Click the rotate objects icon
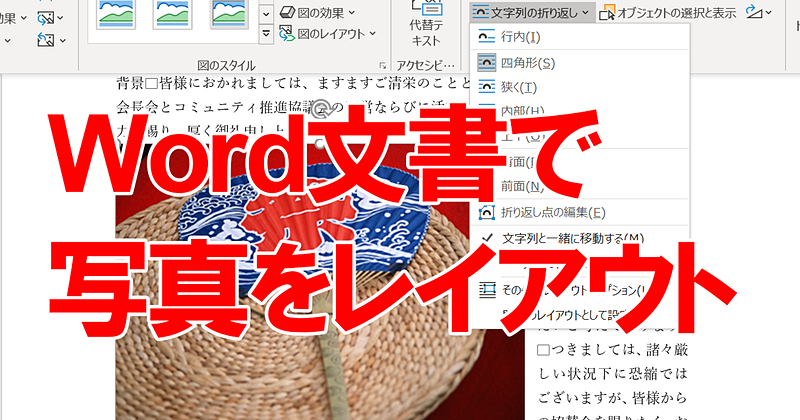800x420 pixels. [754, 12]
